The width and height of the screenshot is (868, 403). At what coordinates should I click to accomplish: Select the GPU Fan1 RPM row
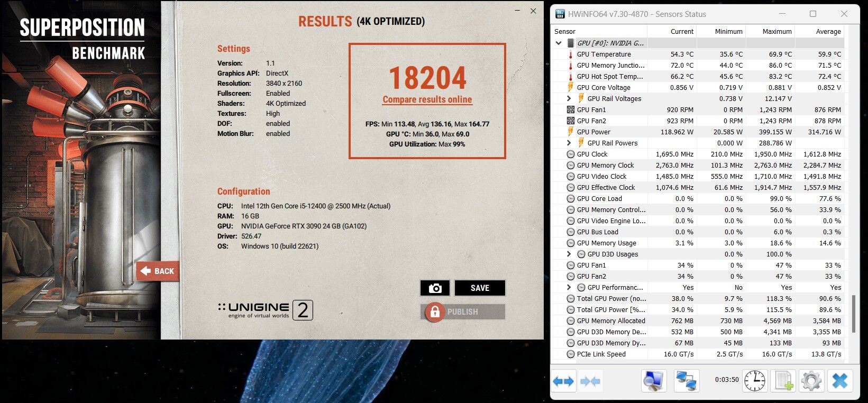coord(698,109)
